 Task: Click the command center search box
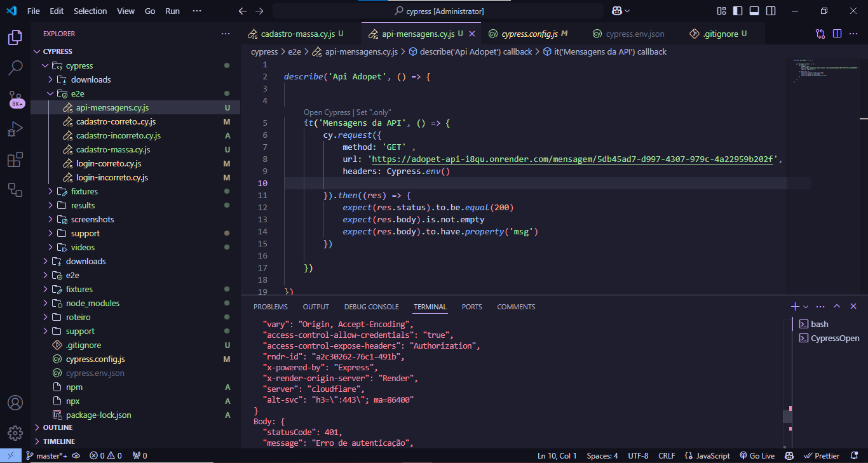click(438, 11)
